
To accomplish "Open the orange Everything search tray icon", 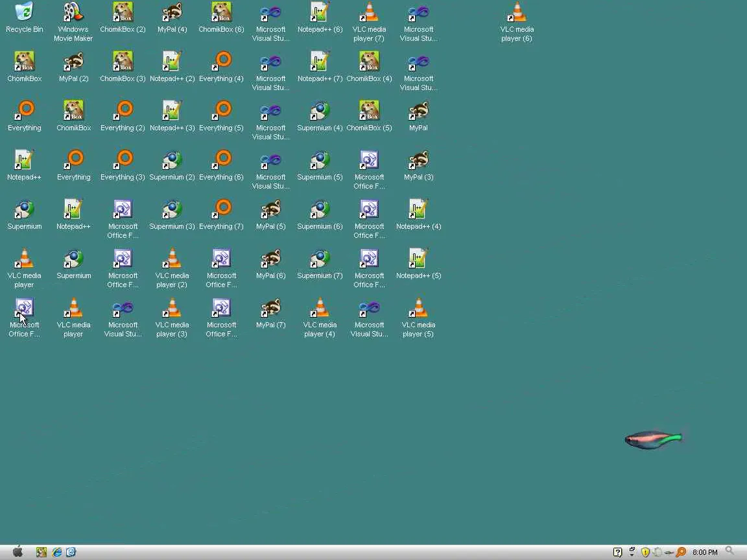I will [682, 552].
